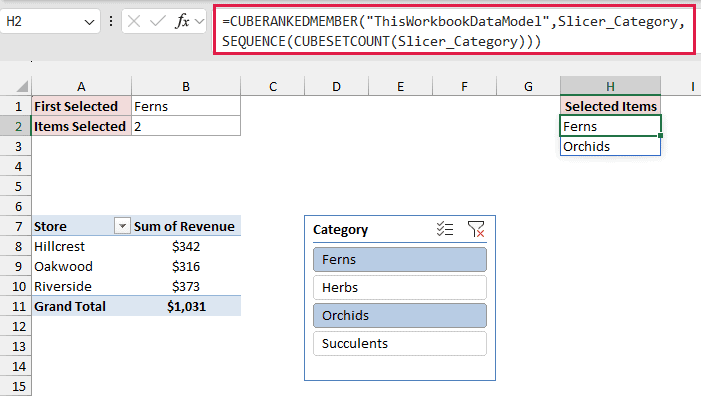
Task: Click cell H2 containing Ferns
Action: (610, 126)
